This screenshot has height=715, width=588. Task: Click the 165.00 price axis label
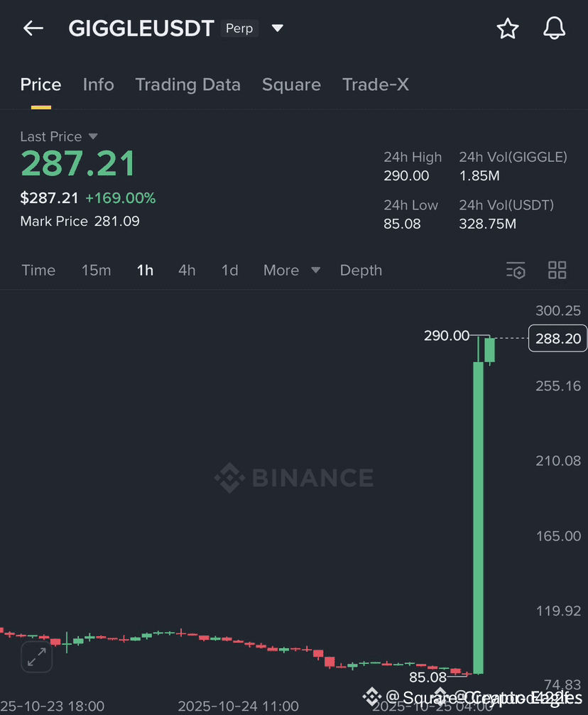[558, 536]
